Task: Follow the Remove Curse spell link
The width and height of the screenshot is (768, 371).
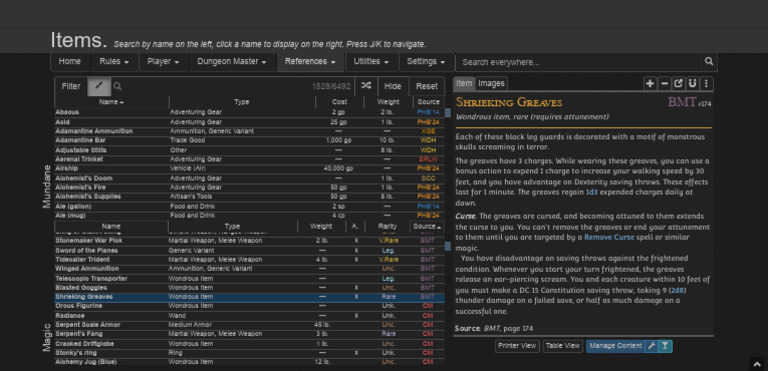Action: (x=609, y=237)
